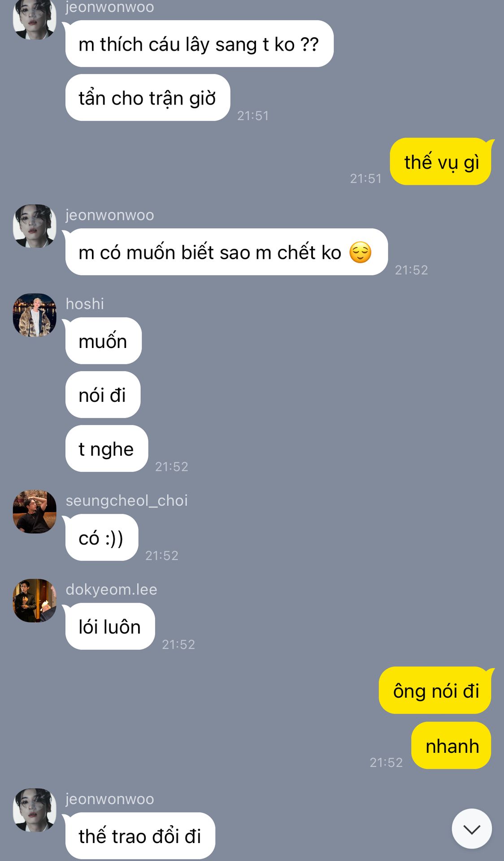This screenshot has width=504, height=861.
Task: Tap jeonwonwoo's avatar at top of chat
Action: (35, 19)
